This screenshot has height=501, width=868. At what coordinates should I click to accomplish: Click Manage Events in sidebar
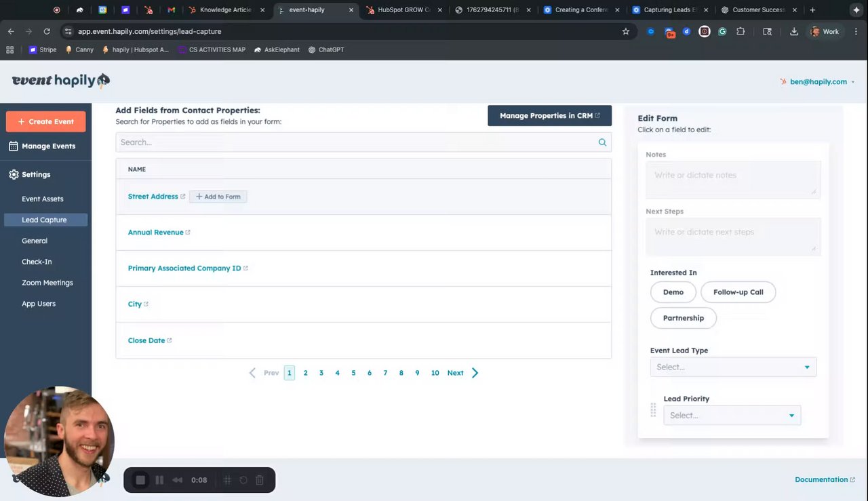[x=42, y=146]
